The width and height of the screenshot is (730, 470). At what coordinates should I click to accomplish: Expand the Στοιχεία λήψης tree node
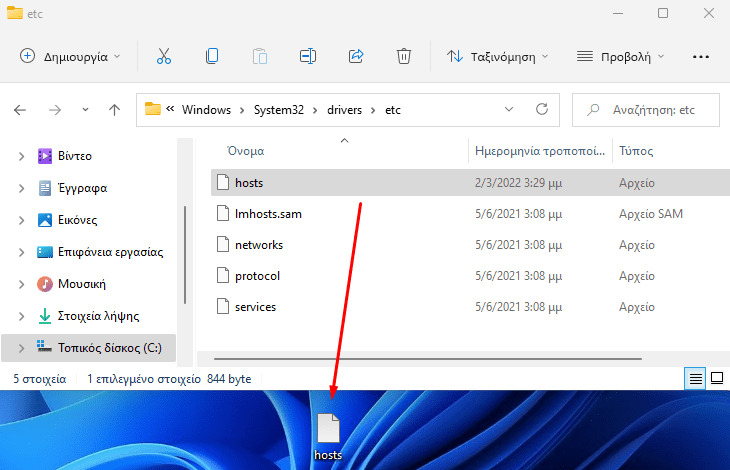pyautogui.click(x=21, y=316)
